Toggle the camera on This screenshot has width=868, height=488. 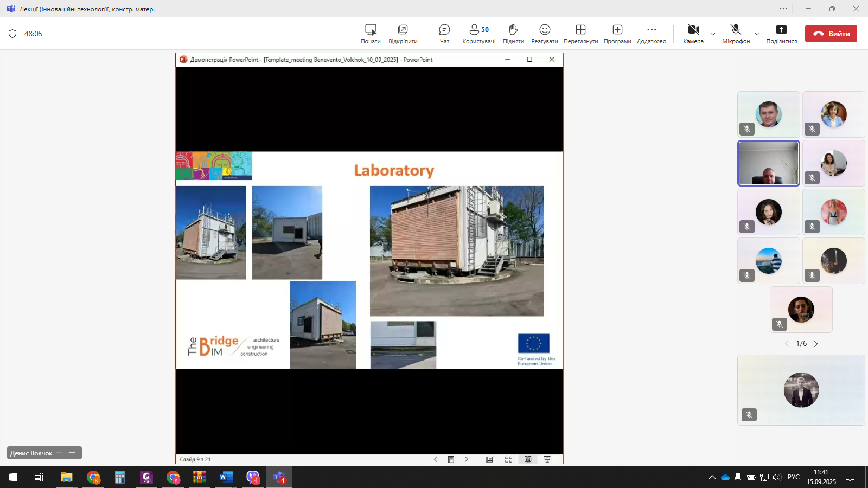click(x=693, y=34)
